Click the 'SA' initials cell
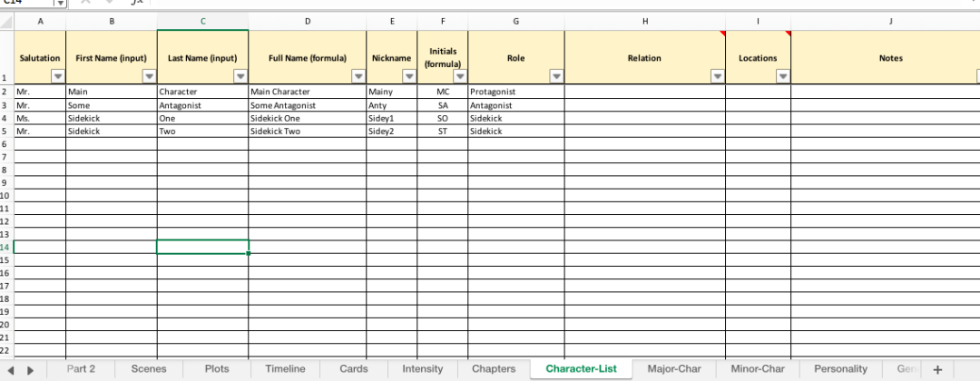 coord(443,105)
